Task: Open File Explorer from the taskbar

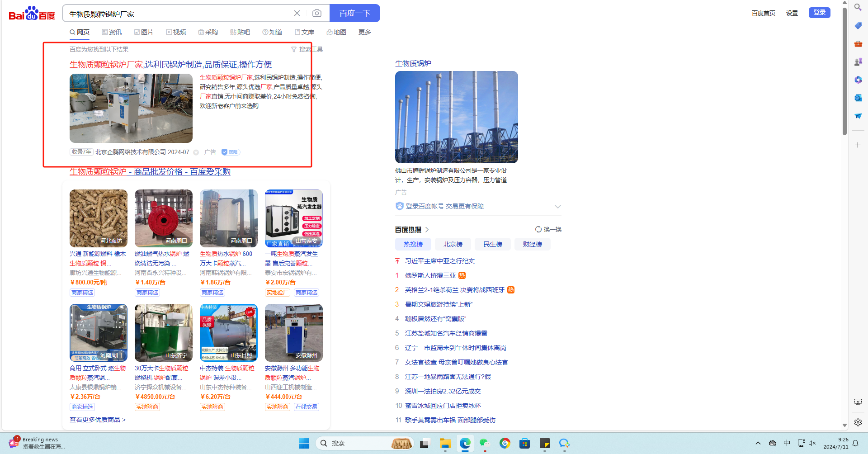Action: coord(445,443)
